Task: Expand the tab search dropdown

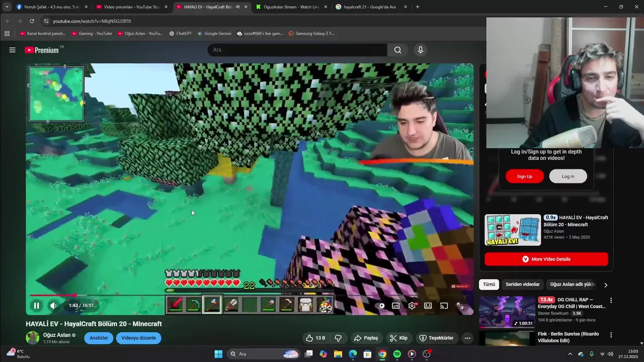Action: click(x=7, y=7)
